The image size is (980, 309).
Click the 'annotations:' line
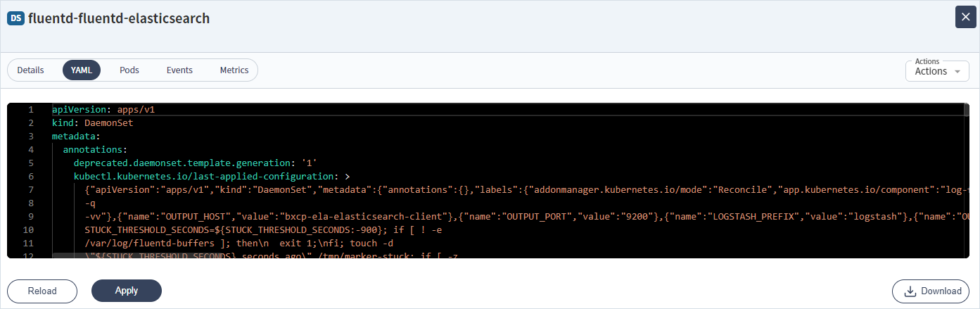pos(95,150)
